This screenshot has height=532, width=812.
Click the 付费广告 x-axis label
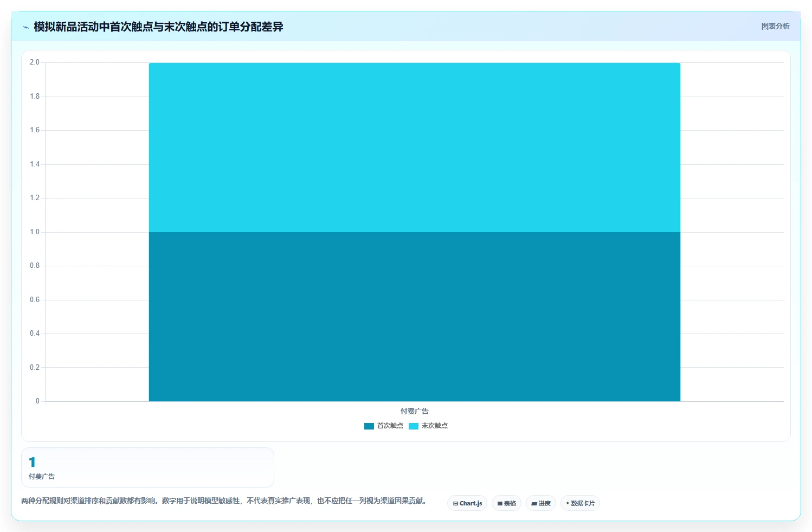click(x=415, y=411)
